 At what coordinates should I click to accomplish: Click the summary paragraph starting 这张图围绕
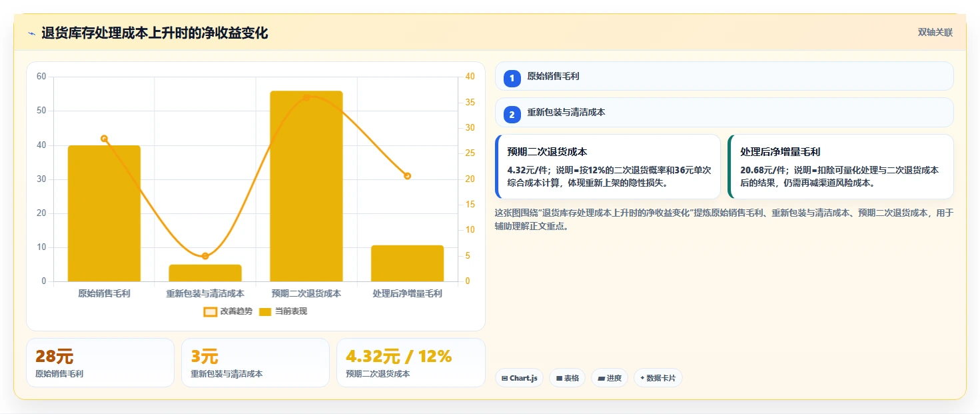click(724, 219)
